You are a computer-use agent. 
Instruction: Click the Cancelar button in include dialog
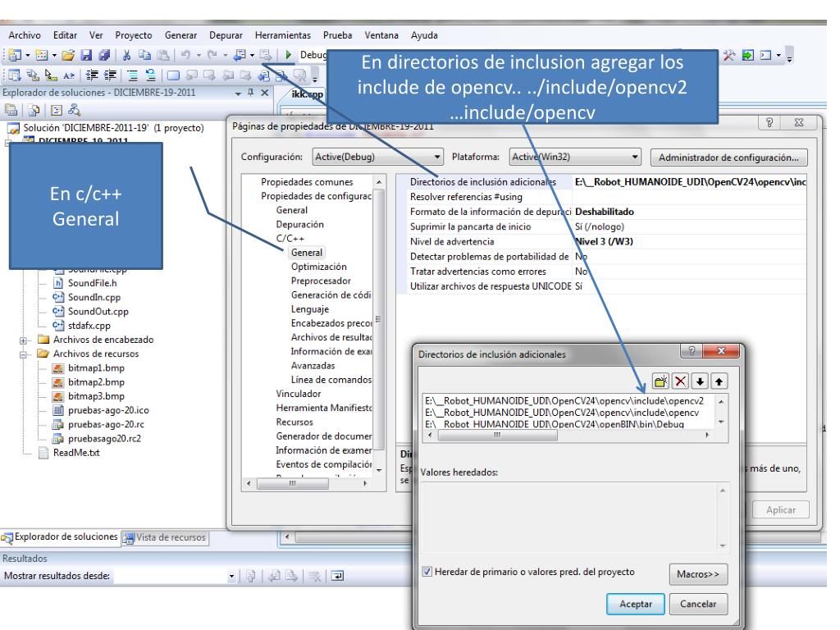tap(698, 605)
